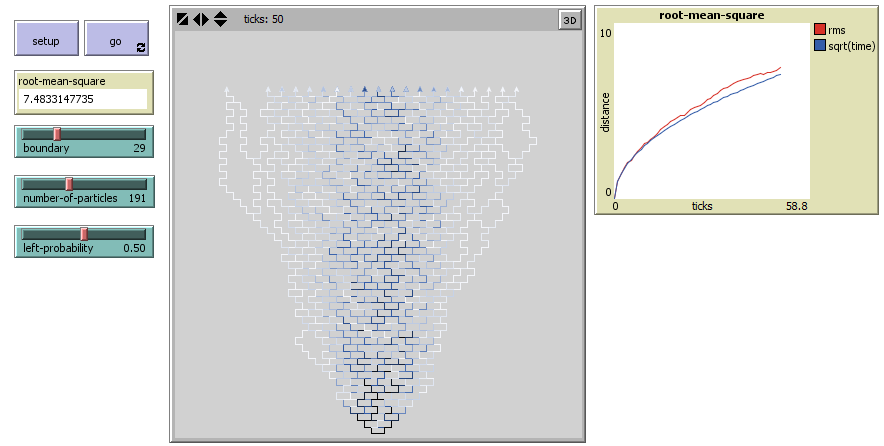The height and width of the screenshot is (446, 884).
Task: Click the number-of-particles slider handle
Action: click(x=69, y=184)
